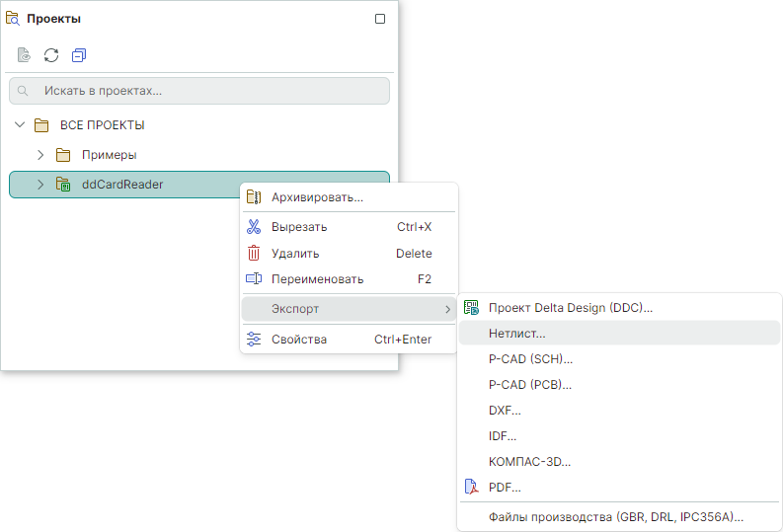Image resolution: width=783 pixels, height=532 pixels.
Task: Expand the Примеры folder
Action: click(x=40, y=155)
